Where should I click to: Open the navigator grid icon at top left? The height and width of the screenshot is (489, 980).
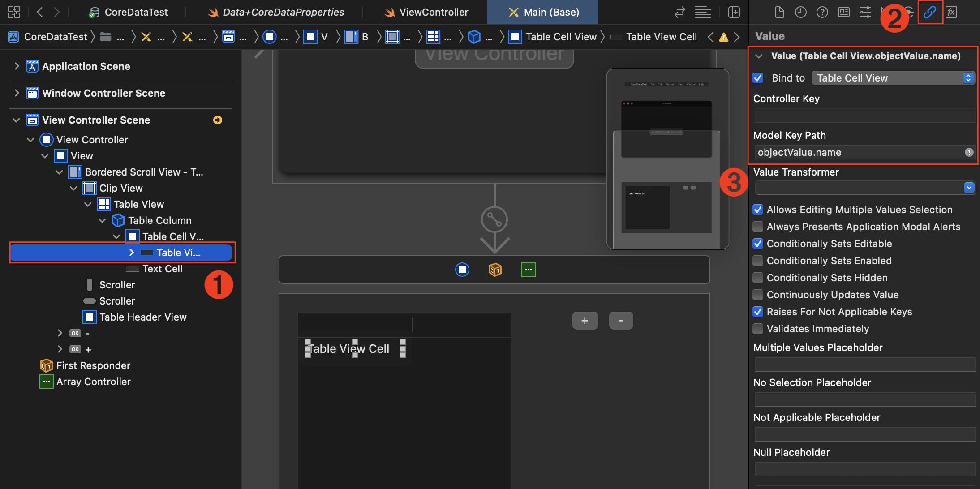click(x=14, y=12)
